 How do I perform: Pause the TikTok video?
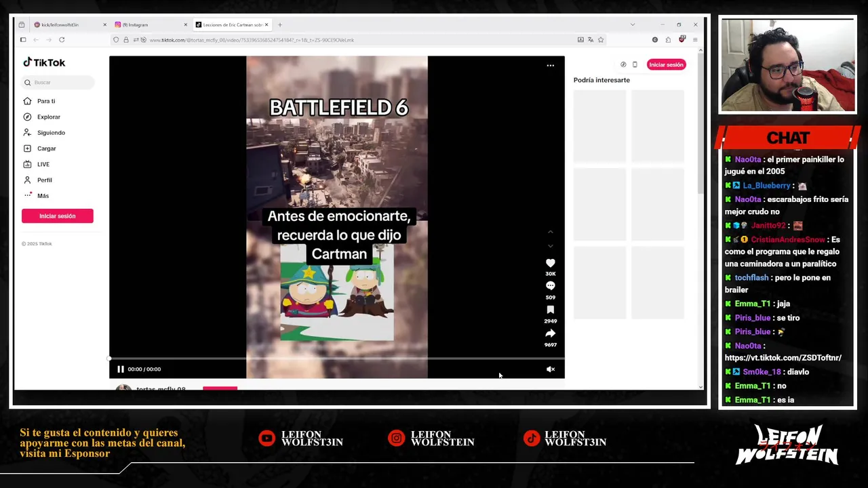point(121,369)
